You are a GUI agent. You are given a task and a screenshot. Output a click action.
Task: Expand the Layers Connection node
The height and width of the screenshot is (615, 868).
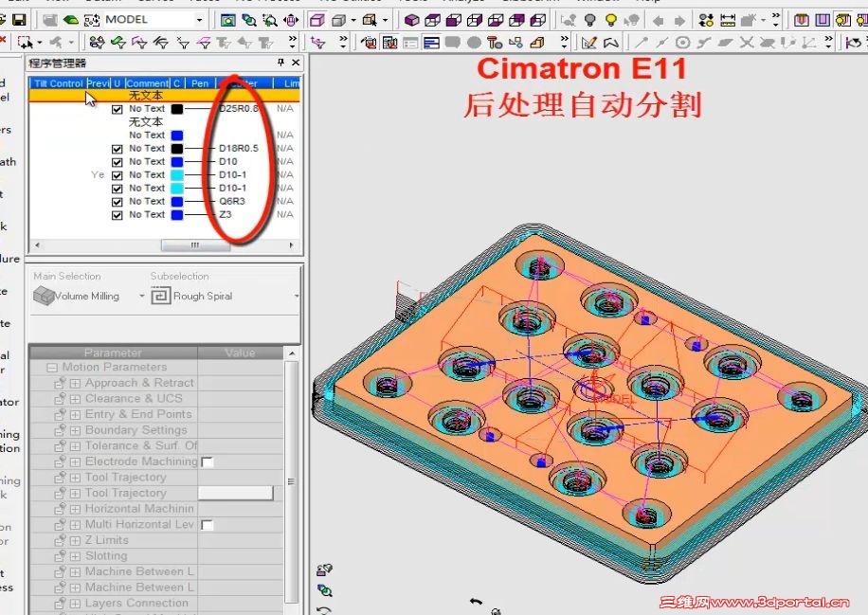(75, 604)
